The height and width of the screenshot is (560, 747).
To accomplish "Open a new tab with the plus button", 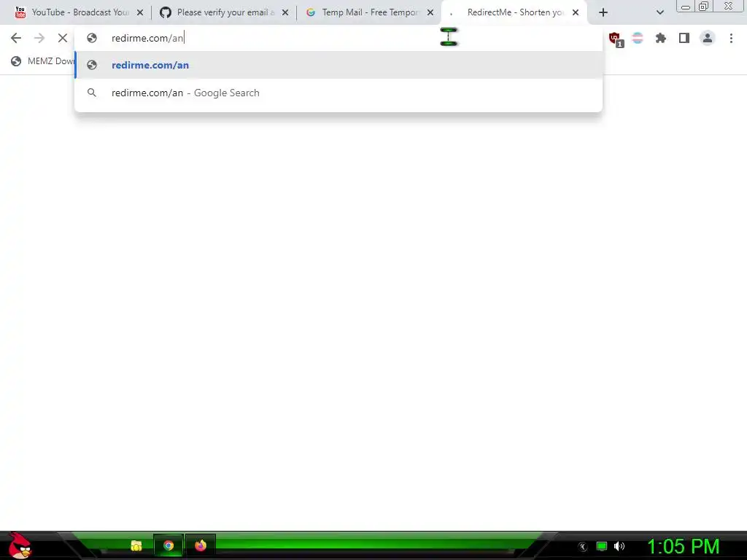I will click(603, 13).
